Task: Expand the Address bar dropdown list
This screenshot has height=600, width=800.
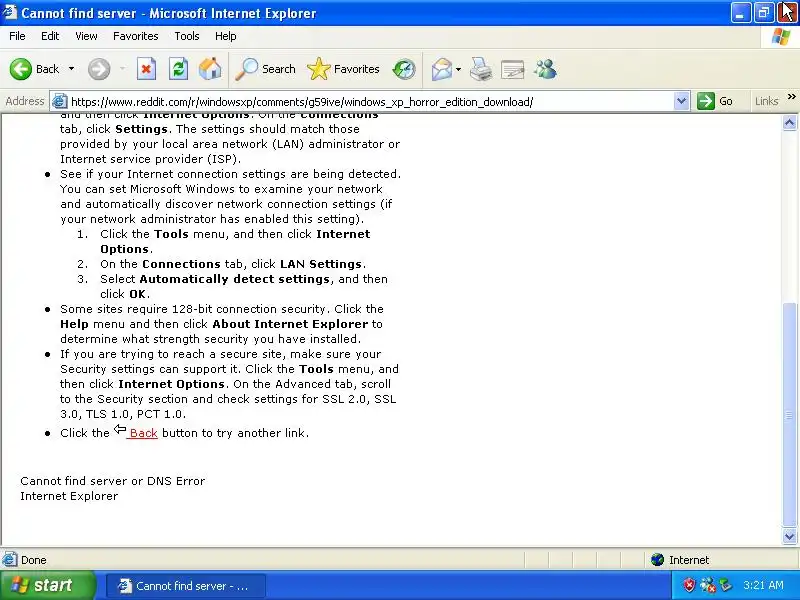Action: click(x=681, y=101)
